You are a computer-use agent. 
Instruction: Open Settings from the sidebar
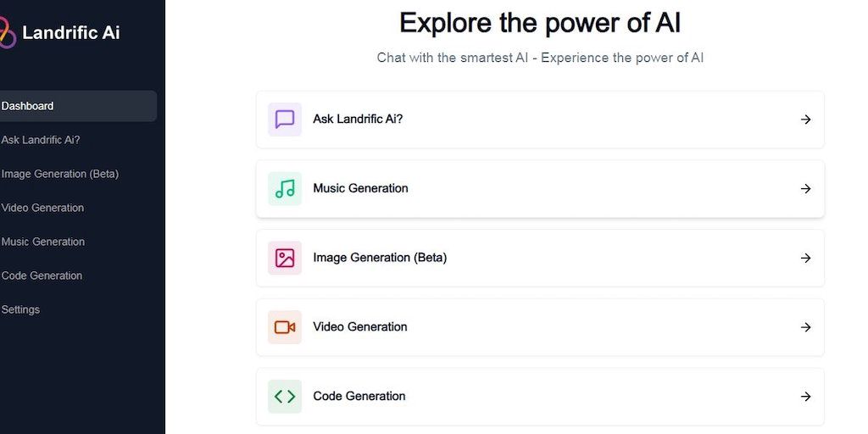[x=21, y=309]
